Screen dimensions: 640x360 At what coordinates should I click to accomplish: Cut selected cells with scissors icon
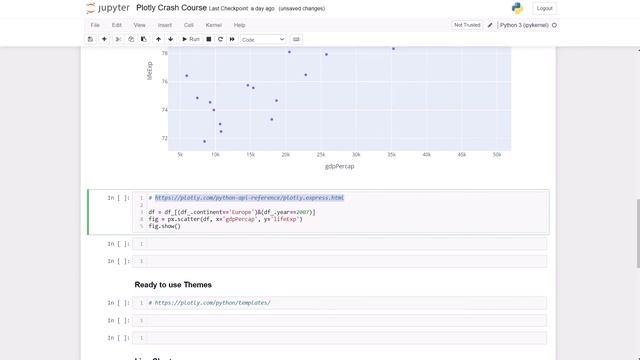[x=118, y=39]
